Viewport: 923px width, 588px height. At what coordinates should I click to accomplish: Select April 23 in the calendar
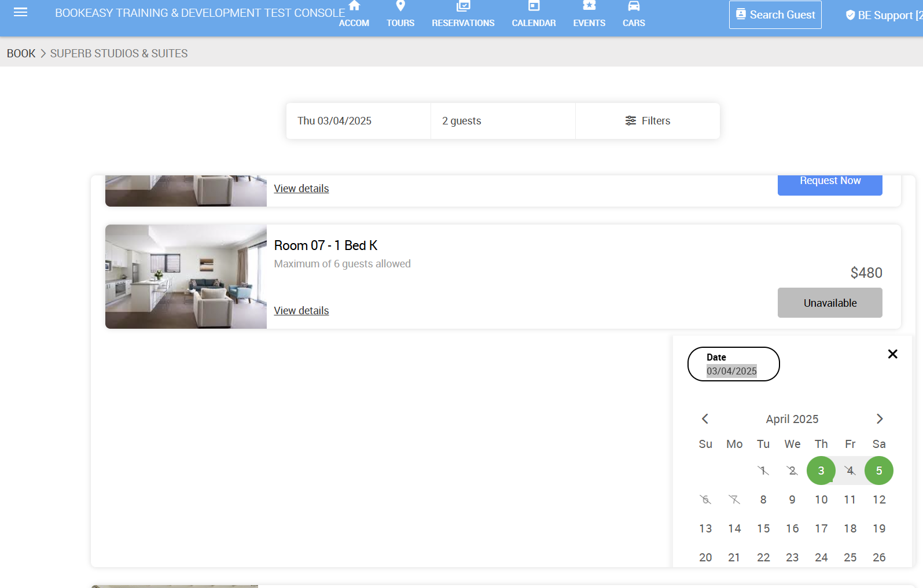click(792, 557)
